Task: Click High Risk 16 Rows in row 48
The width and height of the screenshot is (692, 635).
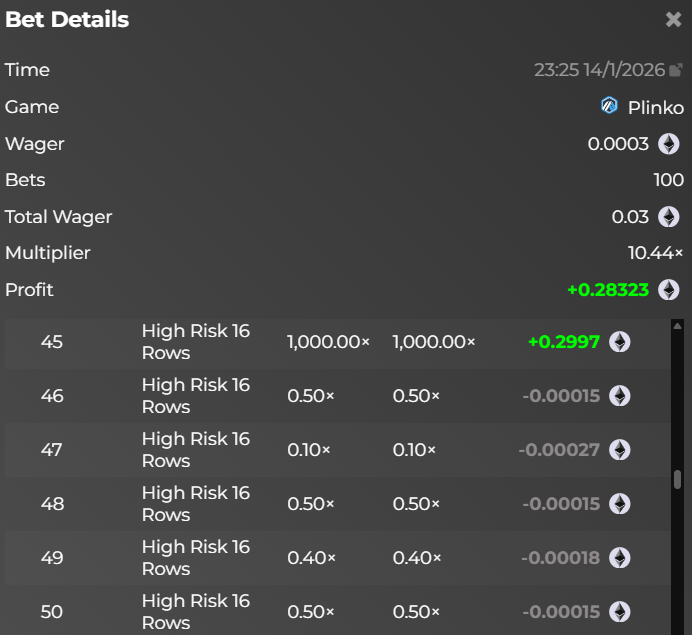Action: point(196,504)
